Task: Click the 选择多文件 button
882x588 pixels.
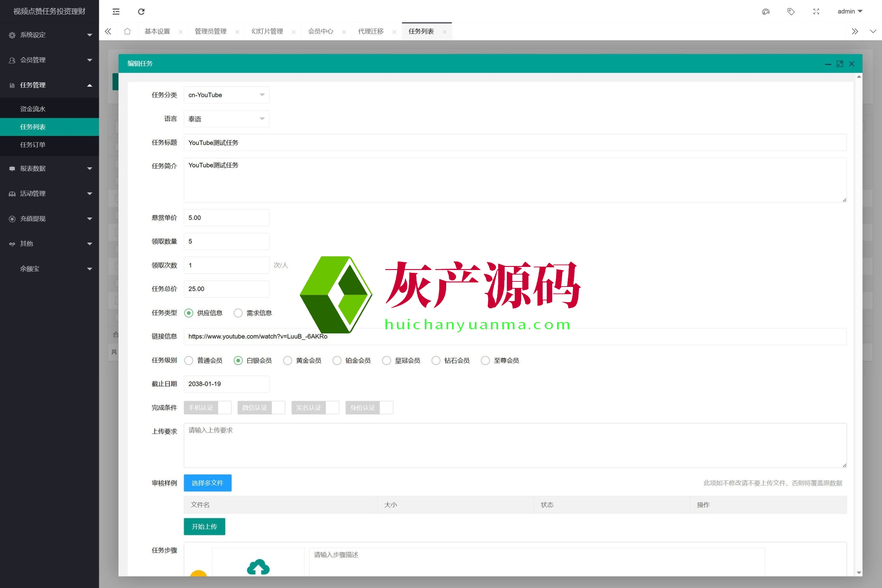Action: [x=207, y=483]
